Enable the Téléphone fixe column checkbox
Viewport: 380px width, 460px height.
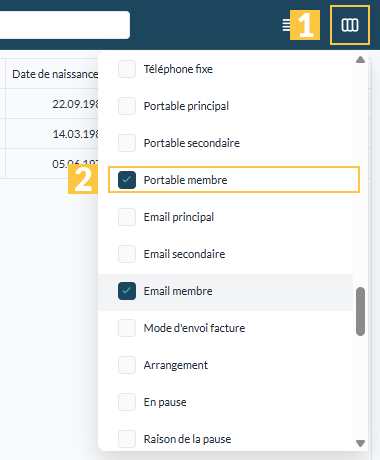(x=127, y=69)
